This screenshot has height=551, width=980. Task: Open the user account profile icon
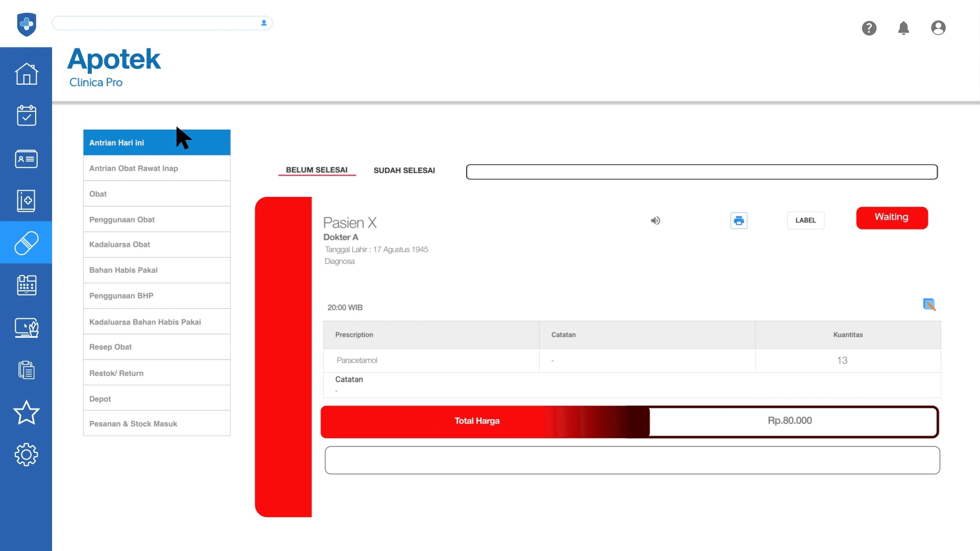pos(938,28)
